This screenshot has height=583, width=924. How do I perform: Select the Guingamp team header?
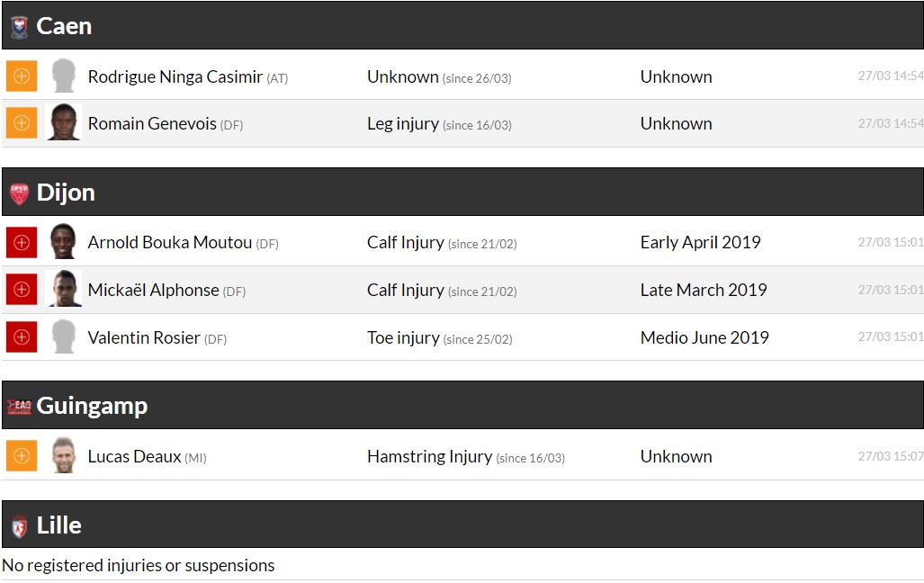click(x=92, y=406)
